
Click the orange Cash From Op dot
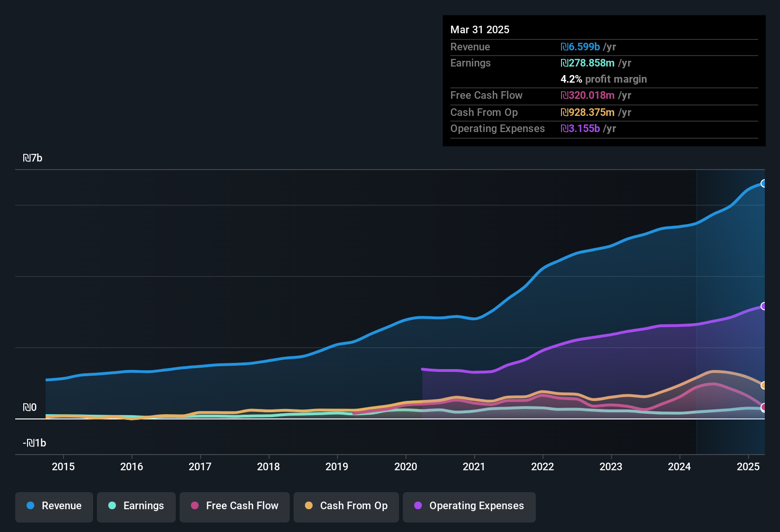[309, 506]
